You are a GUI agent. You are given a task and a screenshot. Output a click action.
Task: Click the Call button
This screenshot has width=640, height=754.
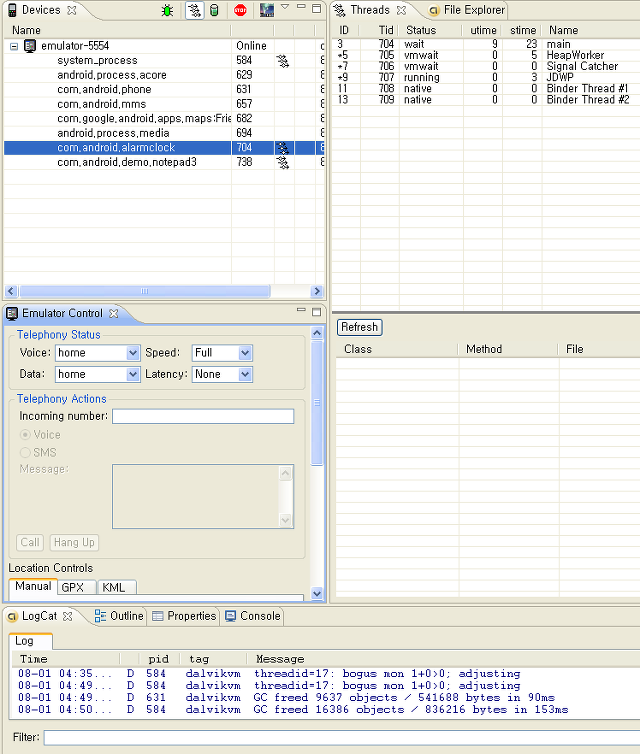click(30, 542)
